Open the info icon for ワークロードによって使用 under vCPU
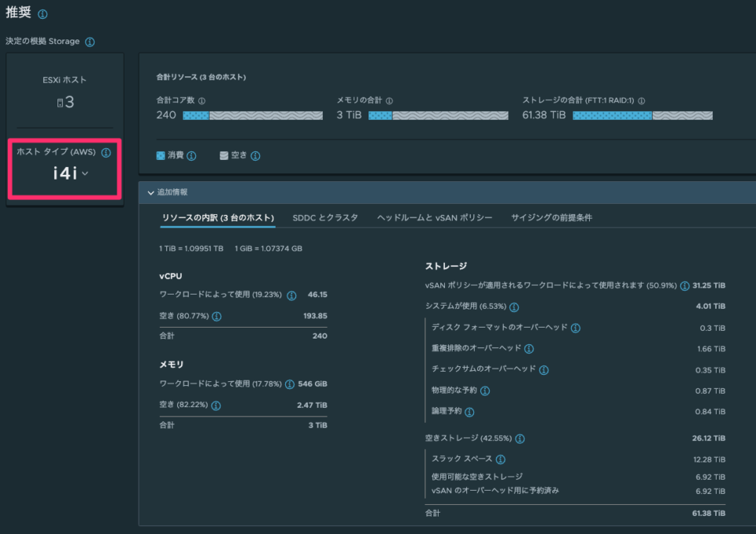 coord(291,293)
